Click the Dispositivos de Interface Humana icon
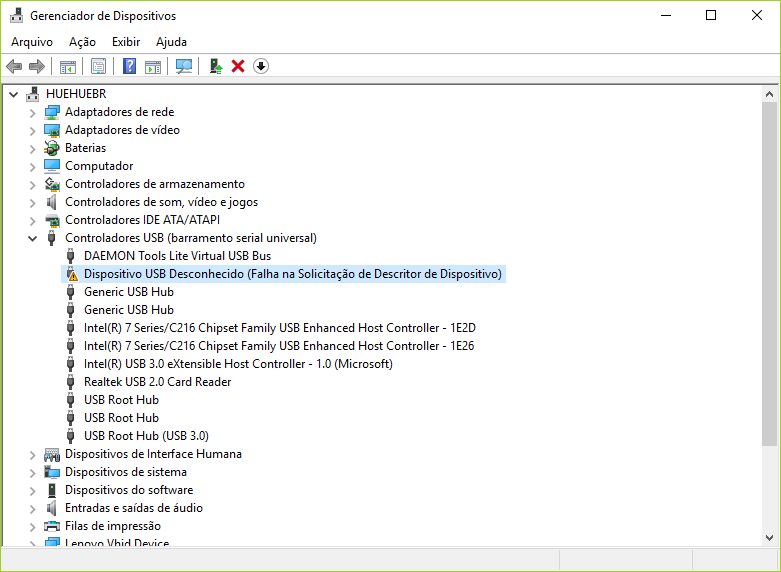This screenshot has width=781, height=572. click(52, 454)
